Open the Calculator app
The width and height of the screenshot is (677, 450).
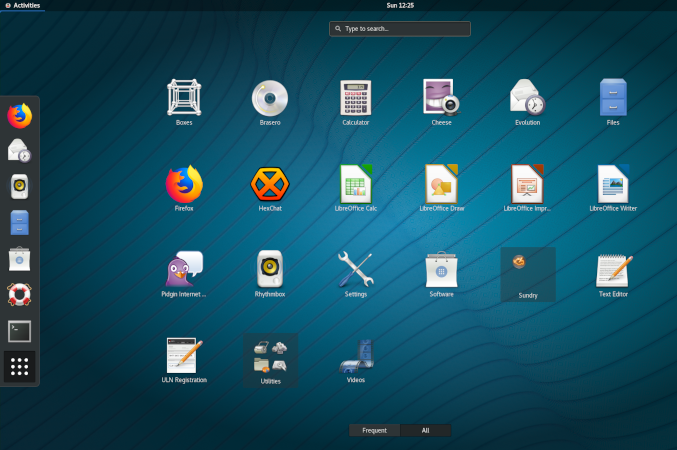355,102
